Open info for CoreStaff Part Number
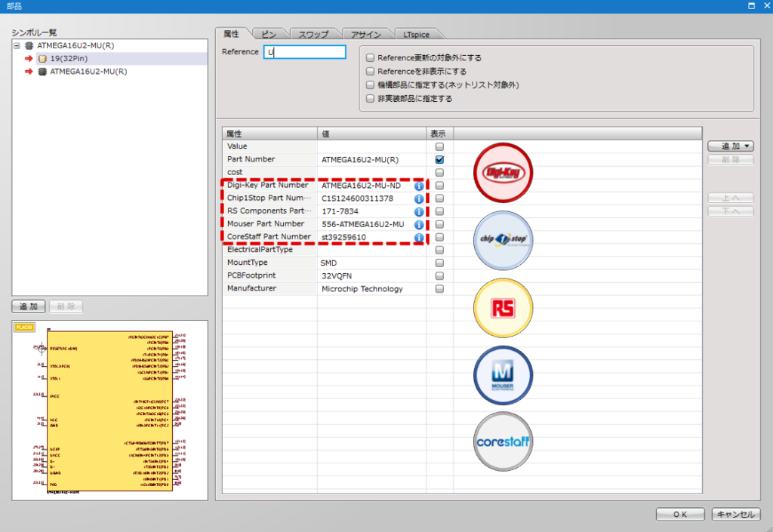This screenshot has width=773, height=532. tap(418, 238)
